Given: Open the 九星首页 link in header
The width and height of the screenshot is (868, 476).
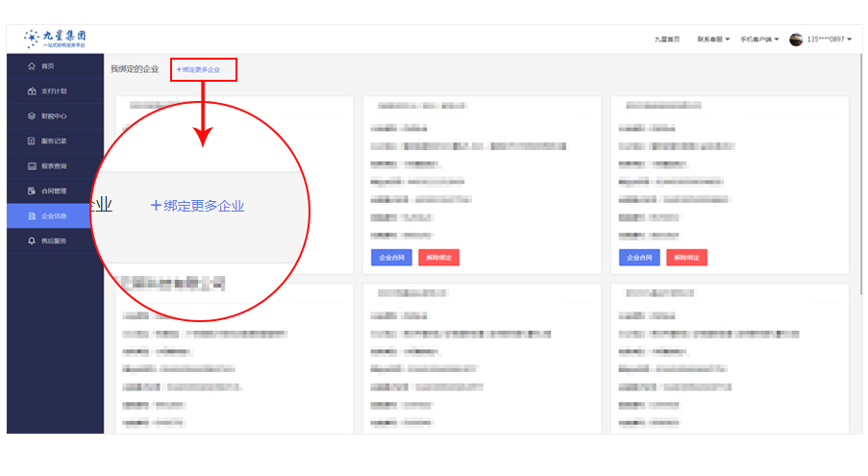Looking at the screenshot, I should (667, 39).
